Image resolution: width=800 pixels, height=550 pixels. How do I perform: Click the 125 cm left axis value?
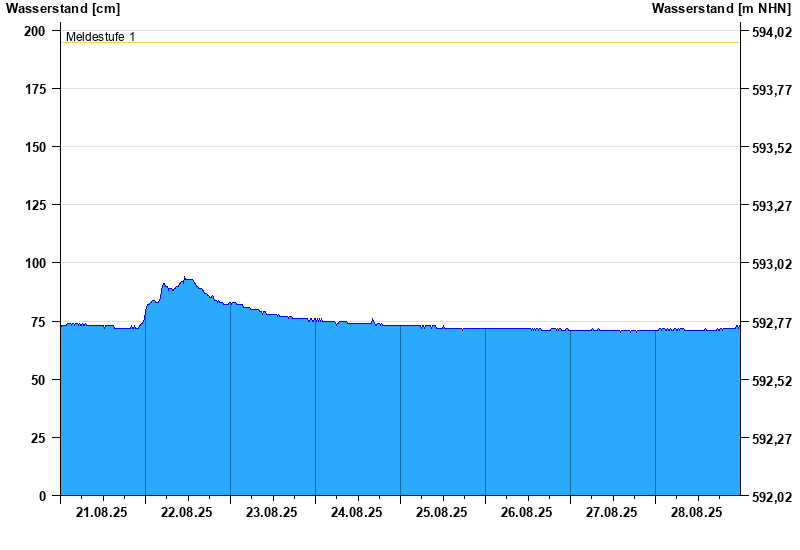pos(35,205)
